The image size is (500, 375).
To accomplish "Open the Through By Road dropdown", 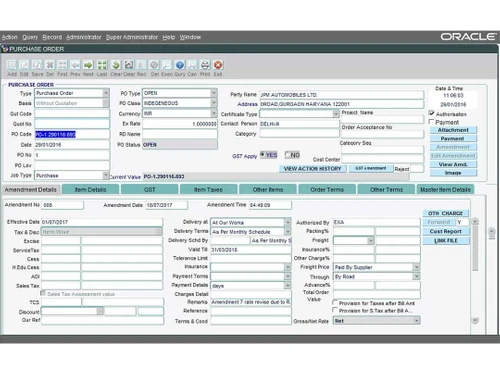I will pyautogui.click(x=416, y=276).
